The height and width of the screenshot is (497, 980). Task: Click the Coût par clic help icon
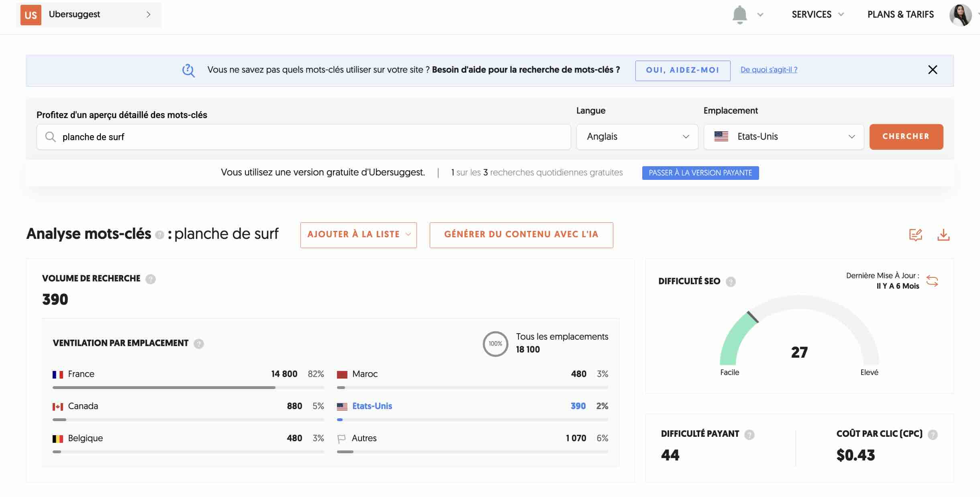click(933, 434)
